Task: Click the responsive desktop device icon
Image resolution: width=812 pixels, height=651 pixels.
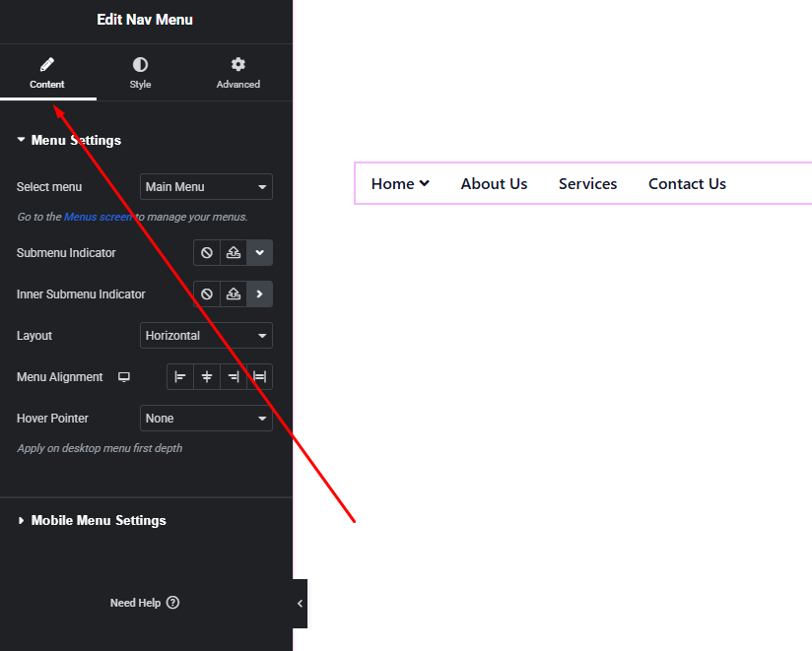Action: [x=124, y=377]
